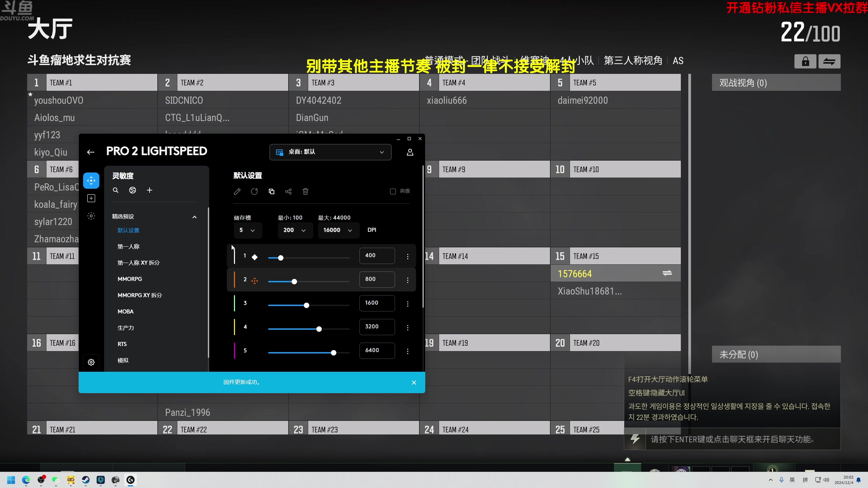Image resolution: width=868 pixels, height=488 pixels.
Task: Click the 观战视角 (0) spectator header
Action: 776,83
